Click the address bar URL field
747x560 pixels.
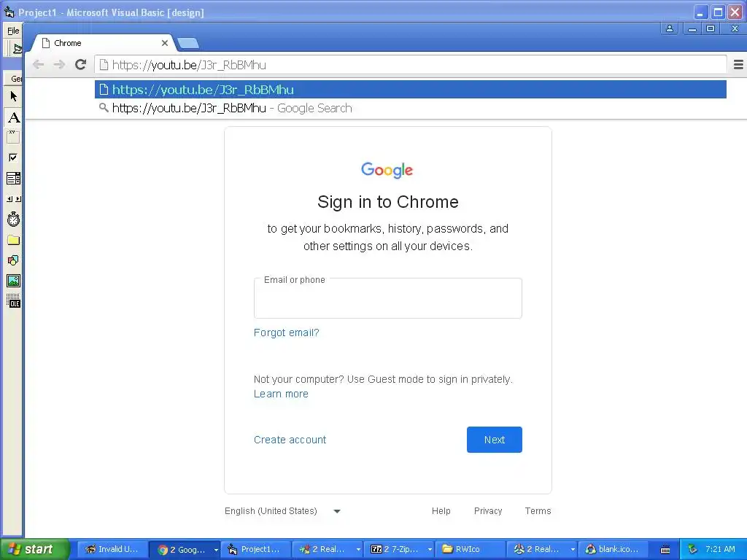411,65
